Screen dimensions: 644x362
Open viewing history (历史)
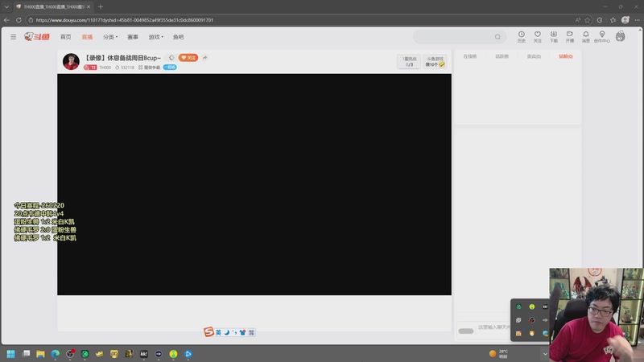pos(521,36)
